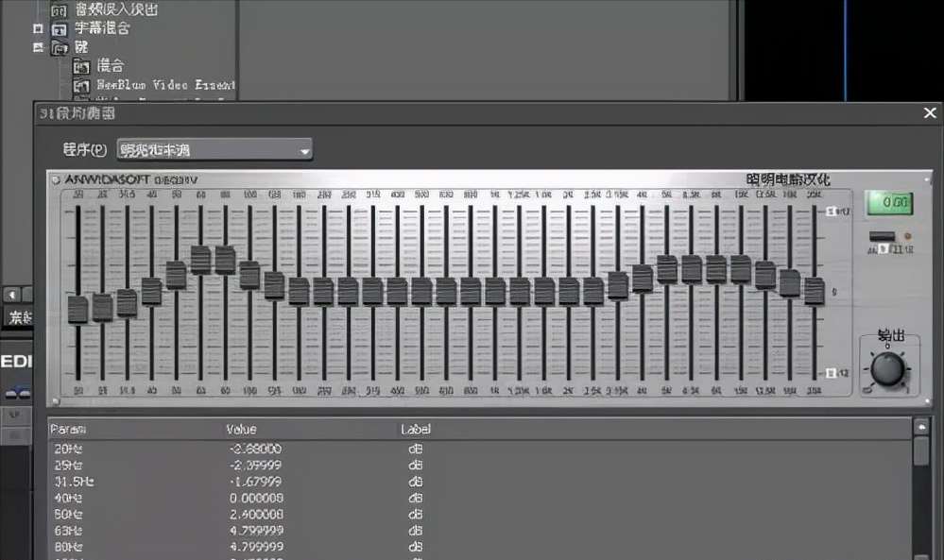Screen dimensions: 944x560
Task: Click the Param column header
Action: click(x=67, y=430)
